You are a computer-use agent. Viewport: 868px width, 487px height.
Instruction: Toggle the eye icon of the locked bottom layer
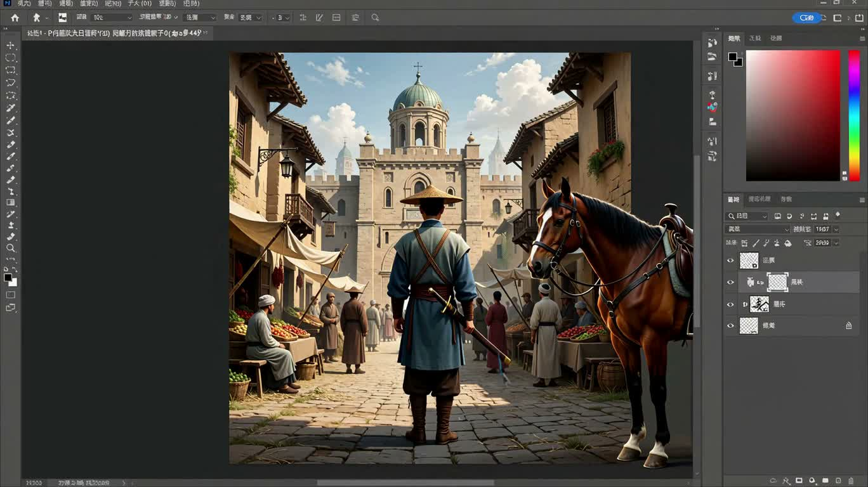(x=730, y=326)
